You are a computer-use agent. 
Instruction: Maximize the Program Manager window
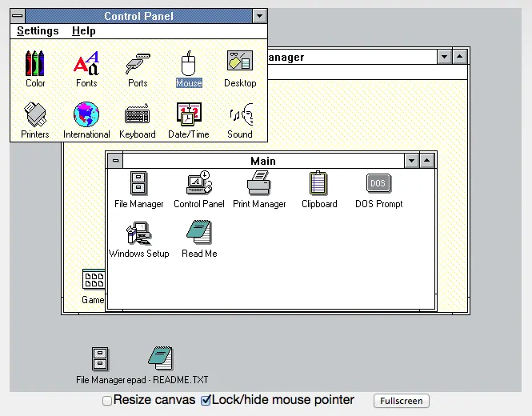click(x=460, y=57)
